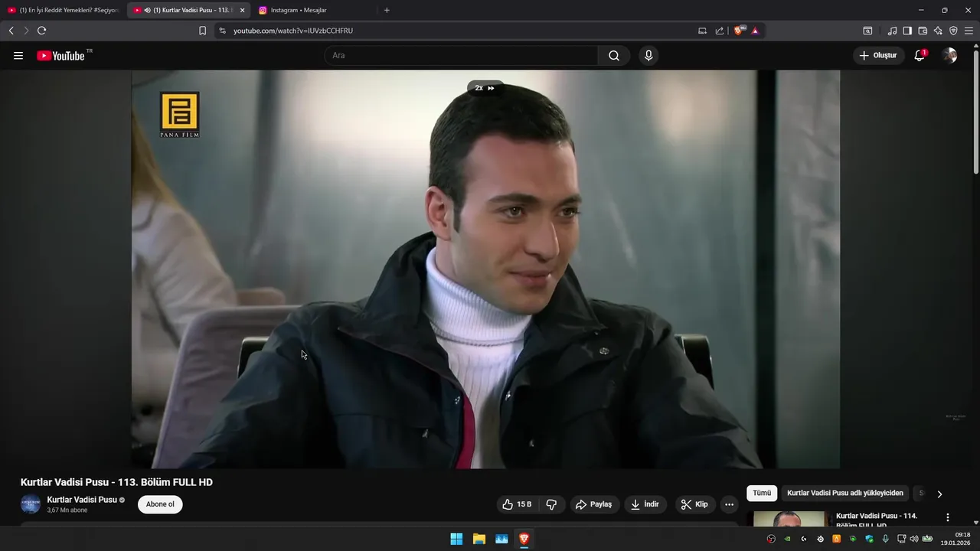Open Brave Rewards triangle icon

pyautogui.click(x=755, y=31)
